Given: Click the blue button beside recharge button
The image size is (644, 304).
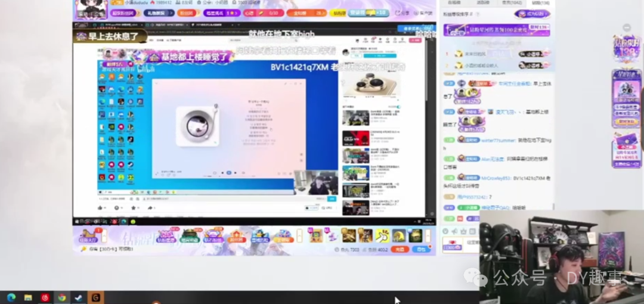Looking at the screenshot, I should coord(422,249).
